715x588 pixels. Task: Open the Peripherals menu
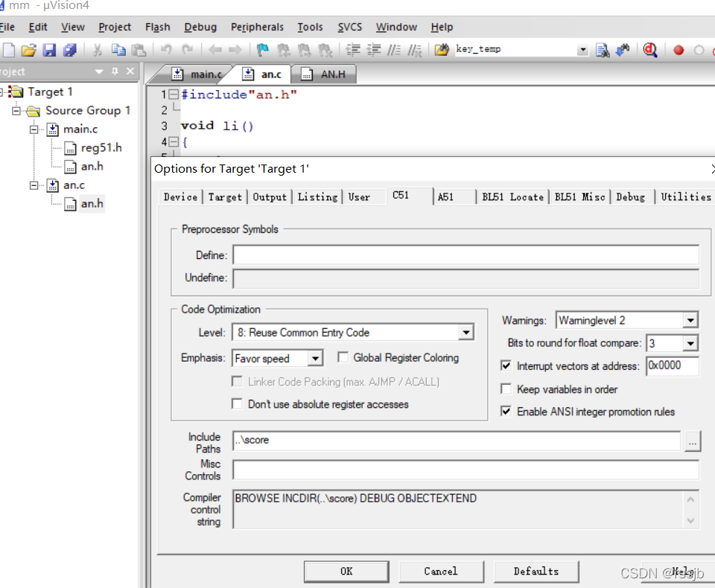tap(257, 27)
